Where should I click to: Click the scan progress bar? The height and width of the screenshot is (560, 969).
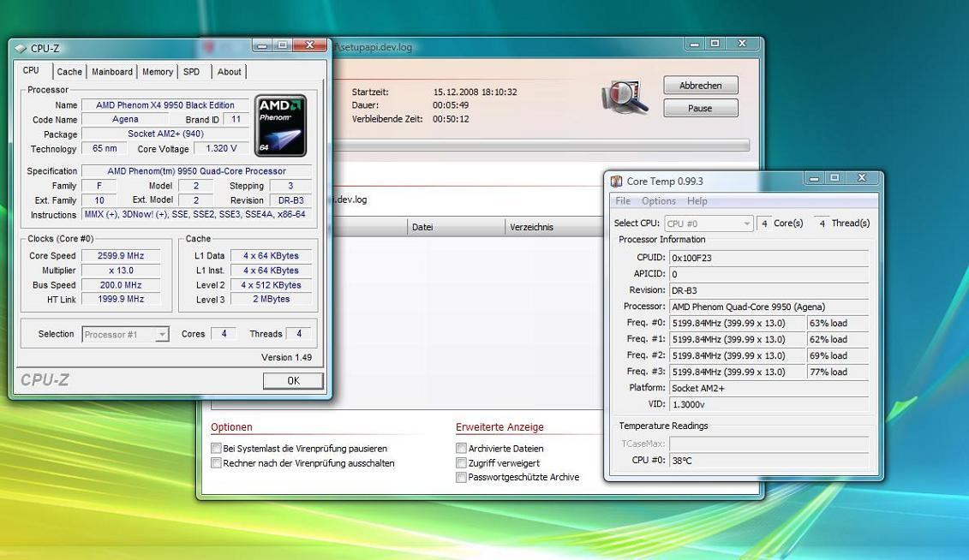pos(541,145)
